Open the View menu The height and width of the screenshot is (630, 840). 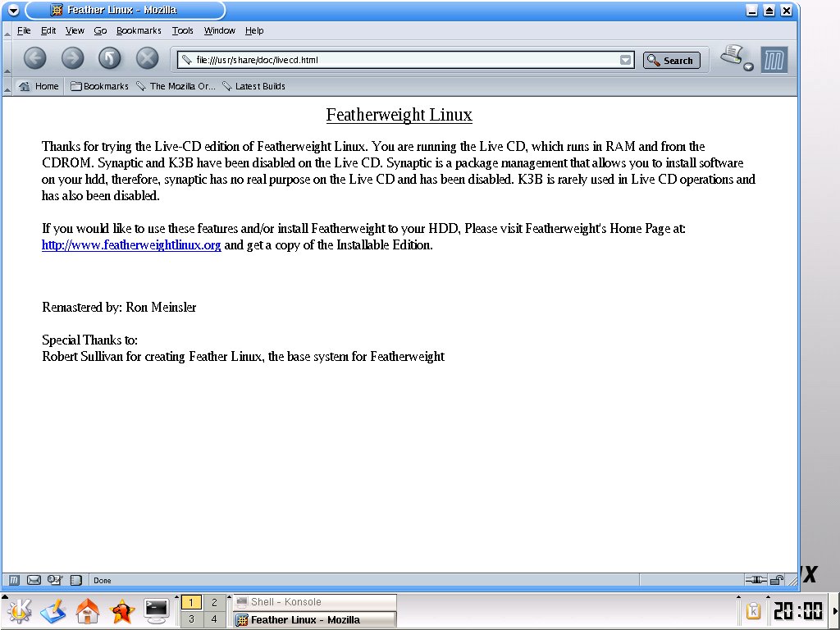click(75, 30)
